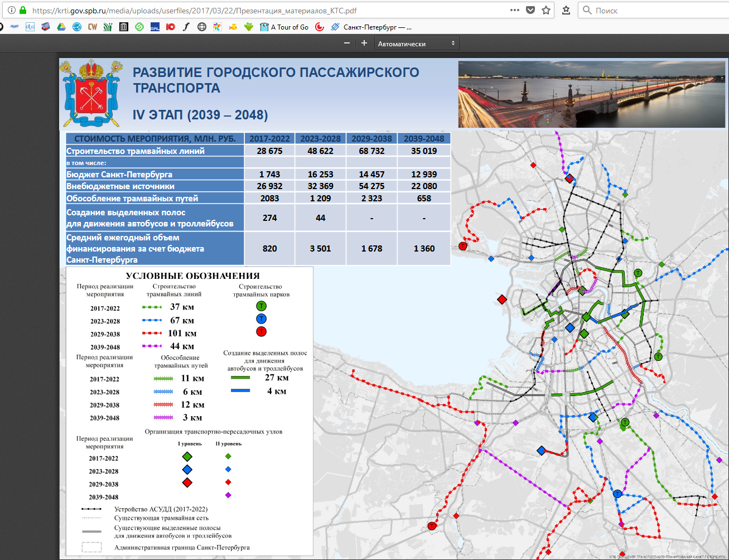The height and width of the screenshot is (560, 729).
Task: Open the A Tour of Go bookmark
Action: [x=284, y=27]
